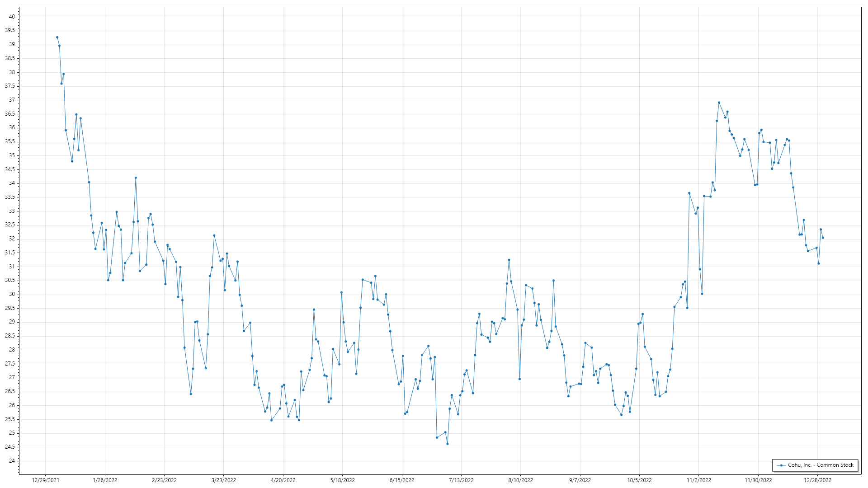This screenshot has width=868, height=488.
Task: Click the November peak data point near 37
Action: [719, 103]
